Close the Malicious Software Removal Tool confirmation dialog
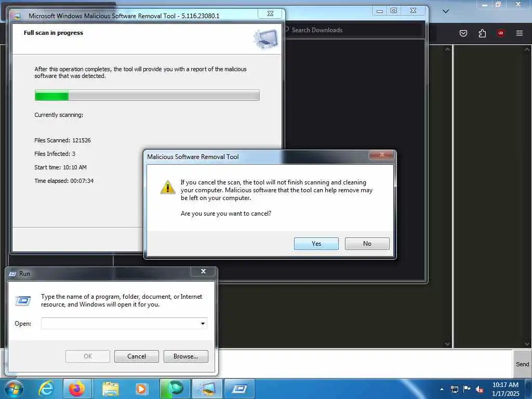Screen dimensions: 532x399 coord(382,154)
